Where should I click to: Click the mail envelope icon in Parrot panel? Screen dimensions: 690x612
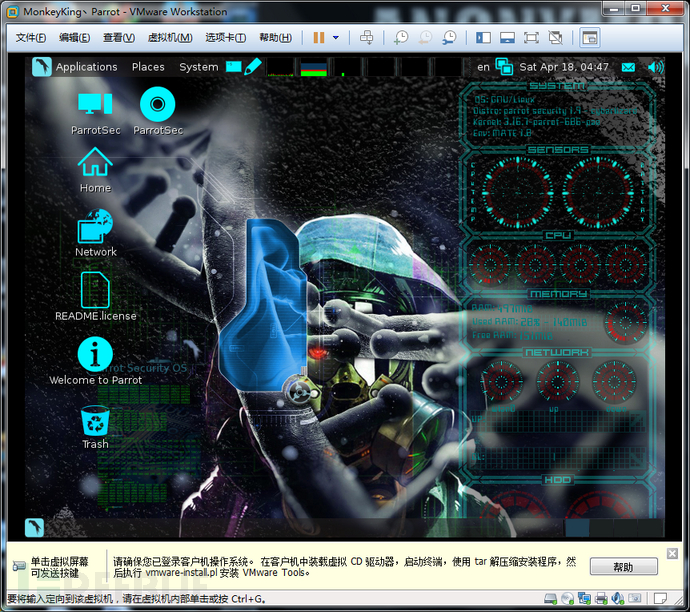(x=628, y=67)
